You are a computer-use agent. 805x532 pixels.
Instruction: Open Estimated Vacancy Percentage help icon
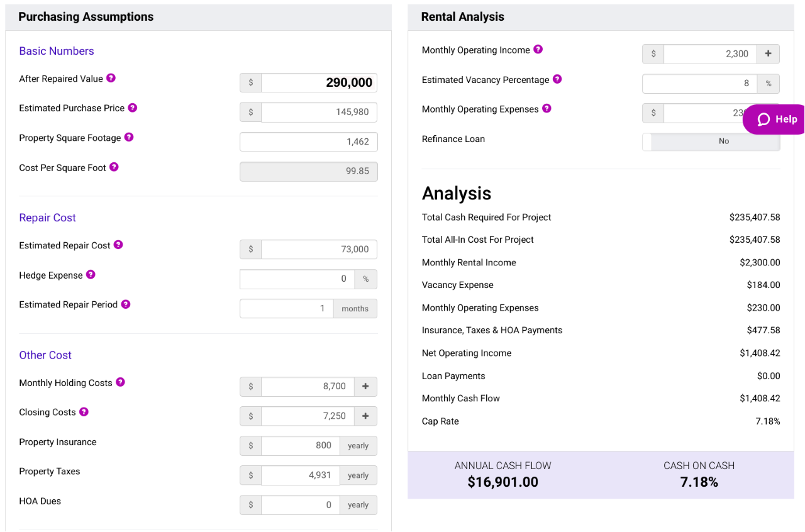point(557,79)
